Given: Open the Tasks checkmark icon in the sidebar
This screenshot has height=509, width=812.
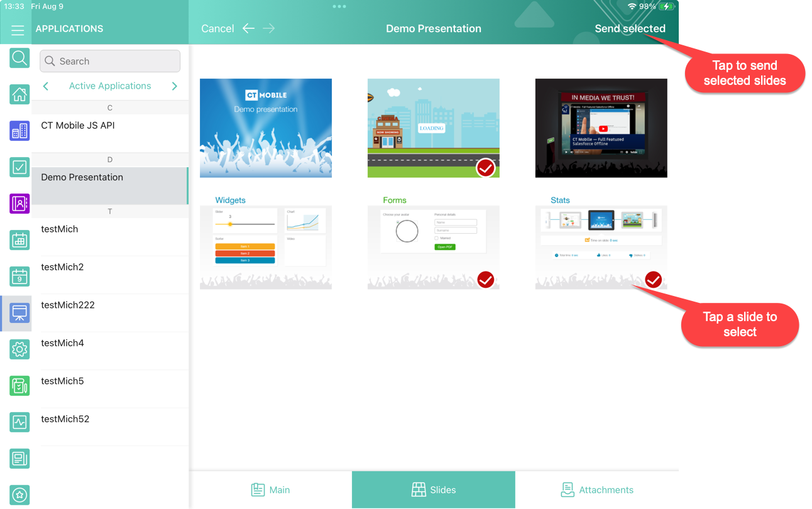Looking at the screenshot, I should [x=19, y=167].
